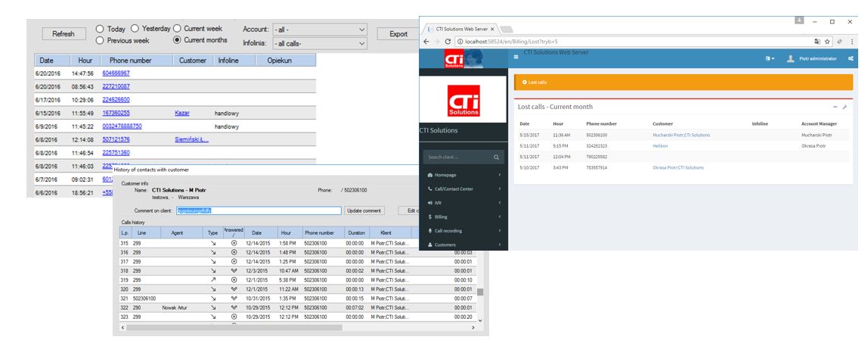868x343 pixels.
Task: Click the Update comment button
Action: pos(364,210)
